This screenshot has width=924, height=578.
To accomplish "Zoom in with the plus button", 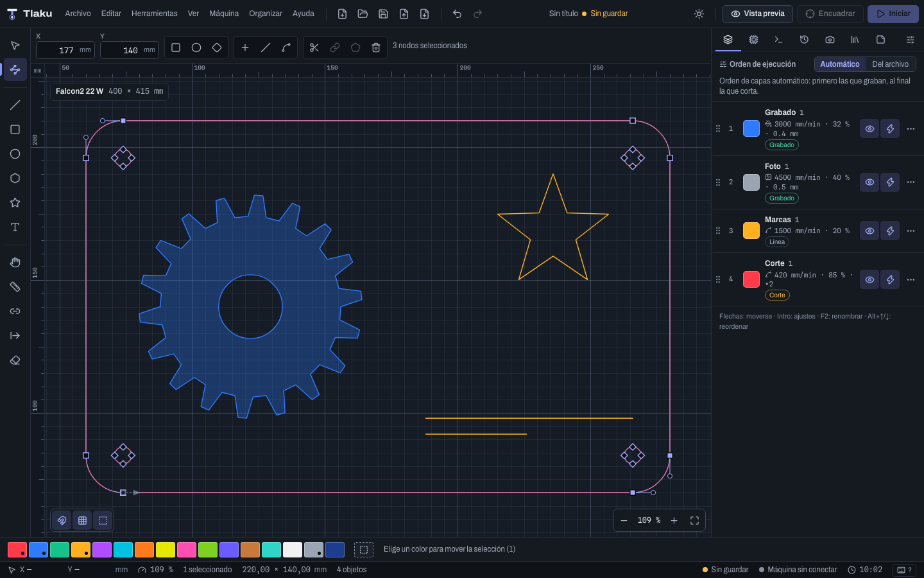I will pos(674,520).
